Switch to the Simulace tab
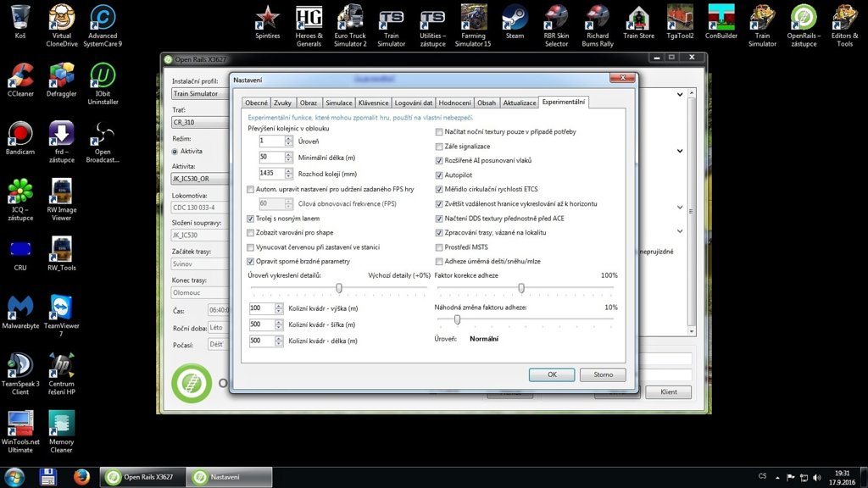This screenshot has width=868, height=488. [338, 103]
